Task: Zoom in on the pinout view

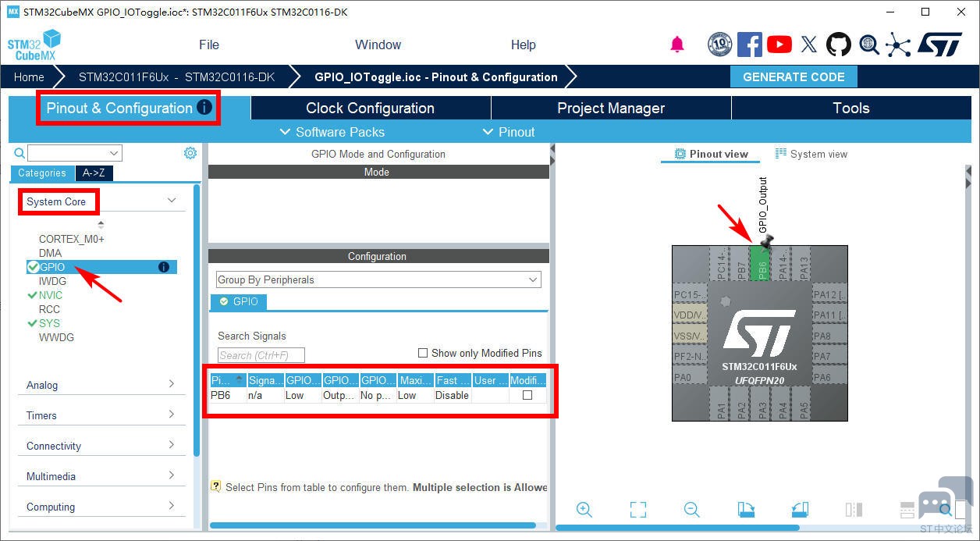Action: 584,510
